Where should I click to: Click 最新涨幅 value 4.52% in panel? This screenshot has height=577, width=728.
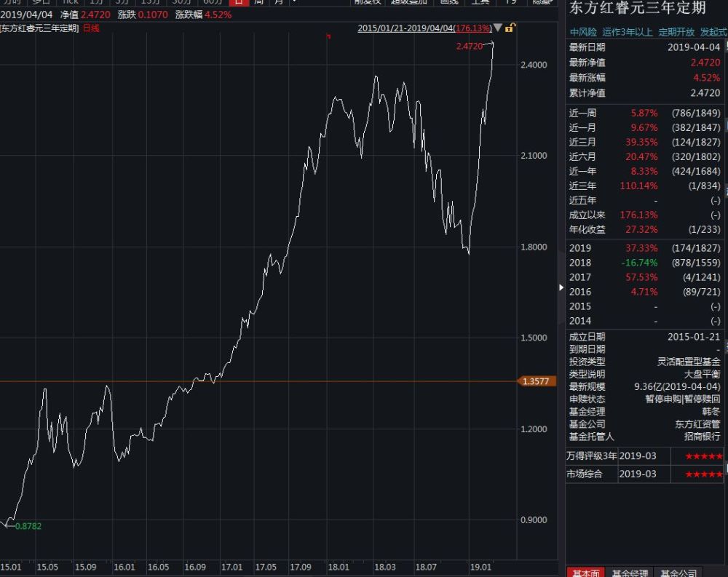point(707,78)
